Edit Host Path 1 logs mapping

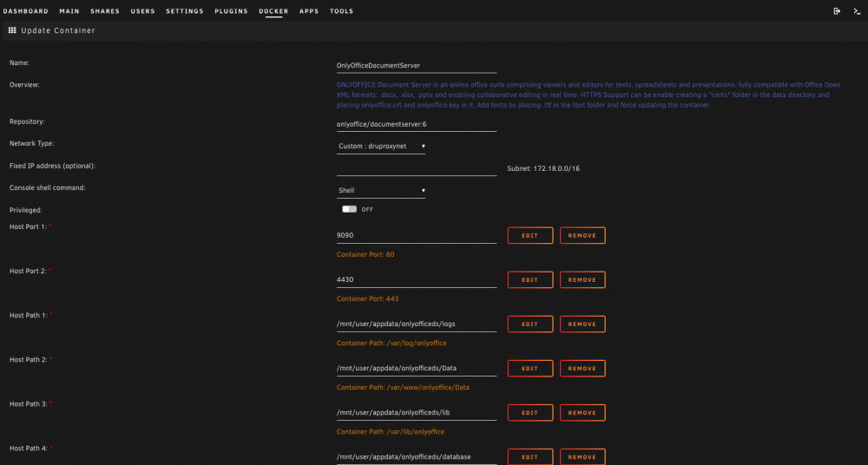[x=530, y=324]
